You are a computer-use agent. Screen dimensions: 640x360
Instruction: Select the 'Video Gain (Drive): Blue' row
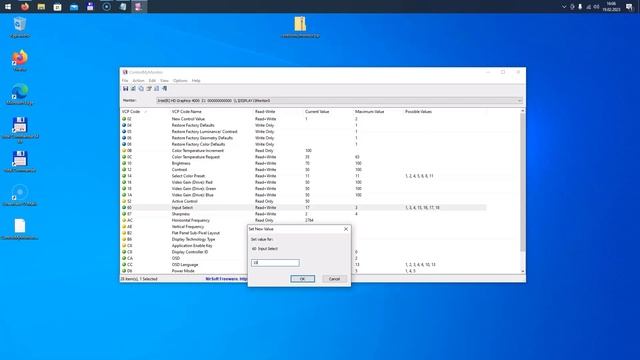pyautogui.click(x=303, y=195)
